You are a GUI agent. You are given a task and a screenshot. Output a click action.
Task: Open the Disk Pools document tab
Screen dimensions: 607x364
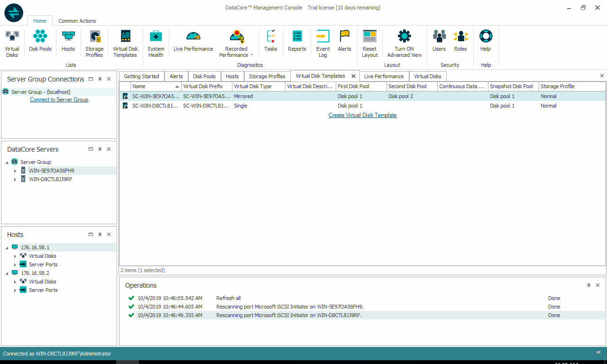tap(204, 76)
